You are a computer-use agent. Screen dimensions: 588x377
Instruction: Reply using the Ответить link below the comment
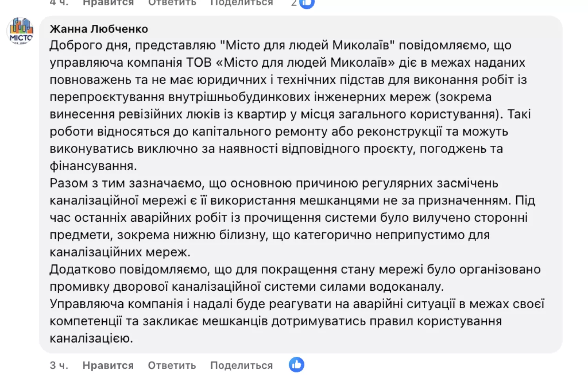(x=171, y=365)
